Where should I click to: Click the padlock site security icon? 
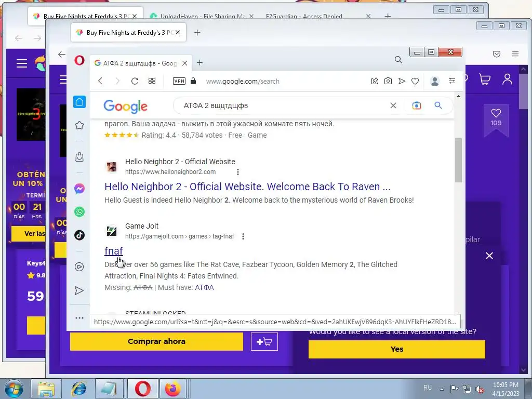pyautogui.click(x=193, y=81)
